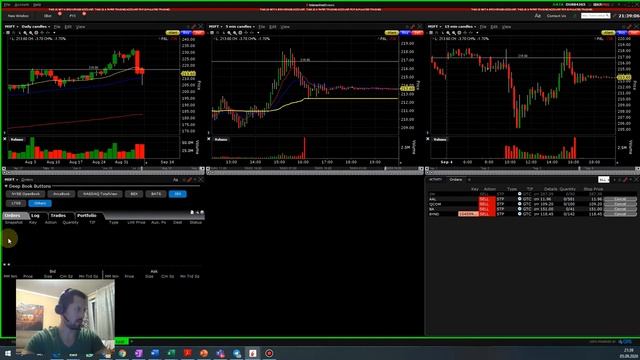Open the File menu of the 15 min chart
The height and width of the screenshot is (360, 640).
tap(483, 27)
